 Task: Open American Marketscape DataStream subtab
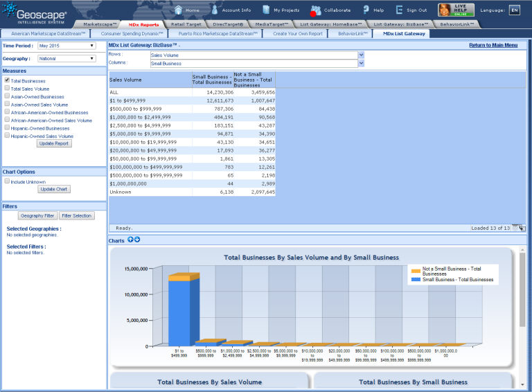[x=48, y=33]
